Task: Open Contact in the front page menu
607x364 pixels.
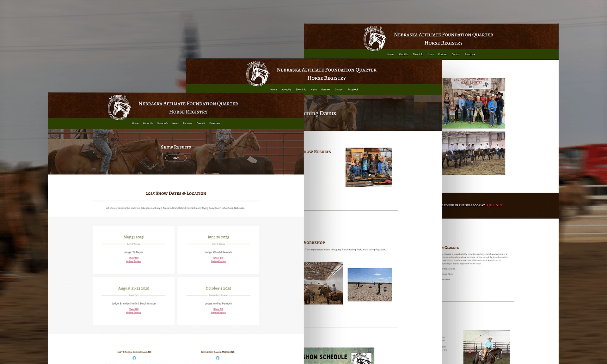Action: pyautogui.click(x=201, y=123)
